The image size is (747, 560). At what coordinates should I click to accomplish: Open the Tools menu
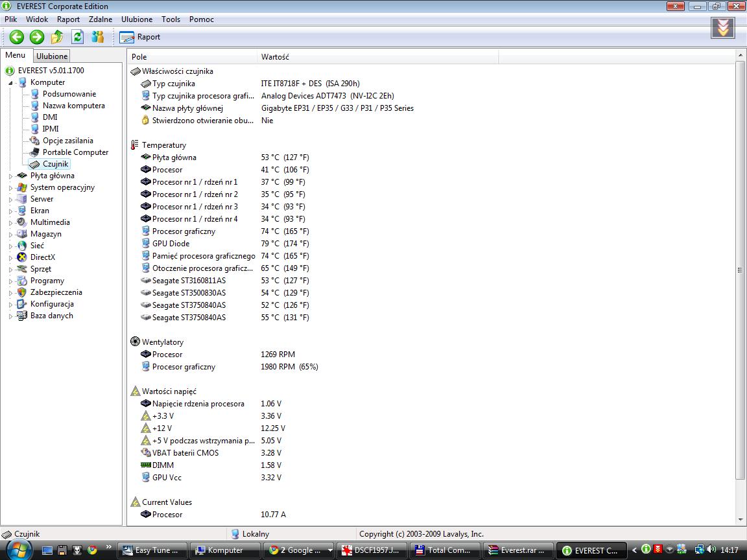click(171, 19)
